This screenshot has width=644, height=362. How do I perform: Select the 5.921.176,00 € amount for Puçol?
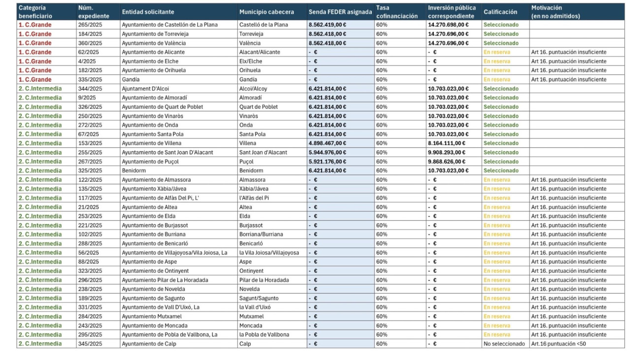(327, 162)
